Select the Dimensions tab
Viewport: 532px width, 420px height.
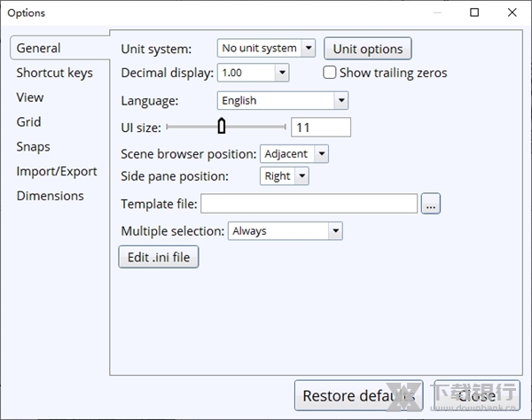[50, 196]
